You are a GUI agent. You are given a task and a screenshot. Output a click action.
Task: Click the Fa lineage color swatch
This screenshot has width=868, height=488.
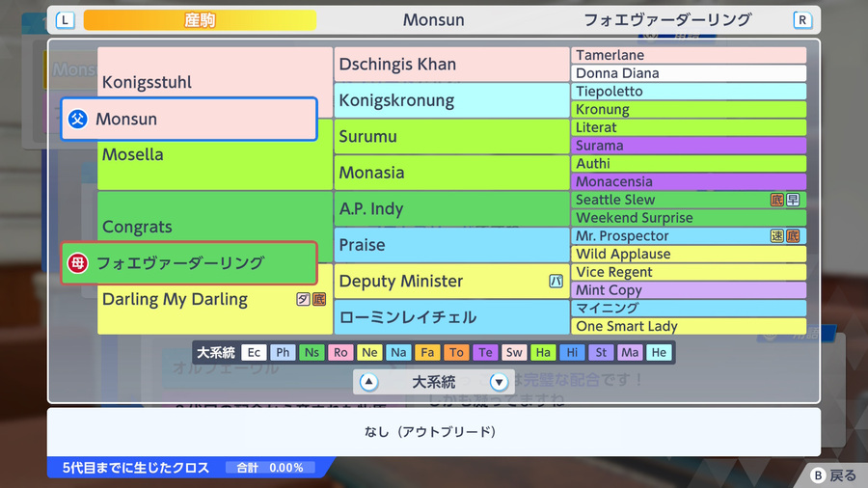tap(427, 352)
